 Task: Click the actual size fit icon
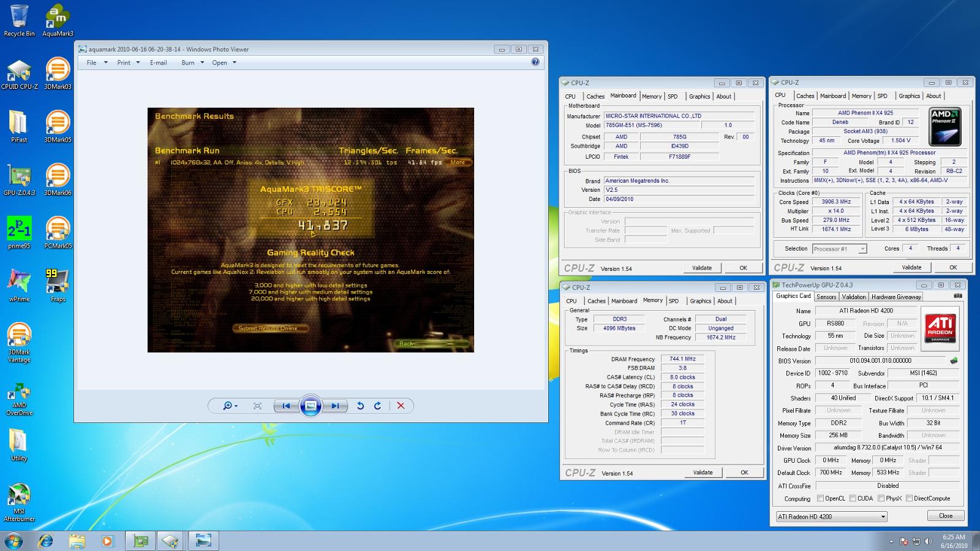coord(257,406)
